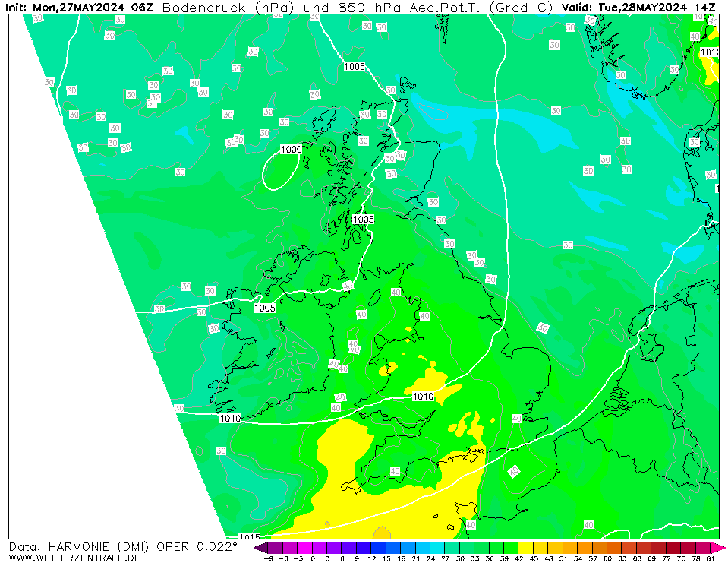Select the '42' value on the color scale
Viewport: 728px width, 563px height.
[518, 558]
